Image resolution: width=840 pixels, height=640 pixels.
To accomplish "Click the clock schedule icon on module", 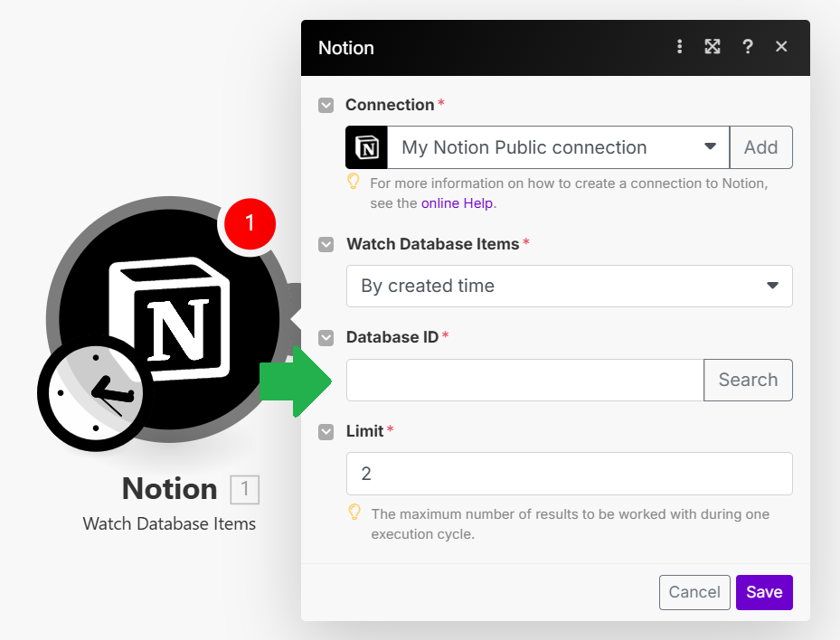I will pyautogui.click(x=95, y=393).
